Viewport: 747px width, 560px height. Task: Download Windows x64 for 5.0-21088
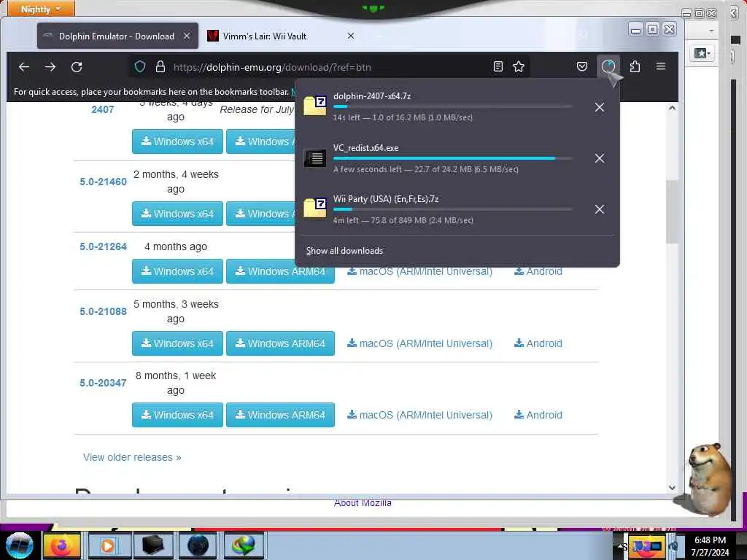tap(177, 343)
